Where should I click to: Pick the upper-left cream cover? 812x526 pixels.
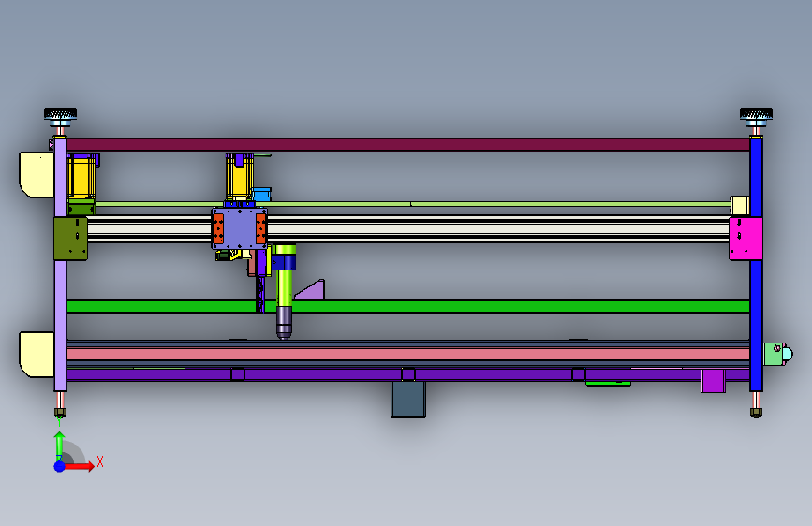[37, 175]
